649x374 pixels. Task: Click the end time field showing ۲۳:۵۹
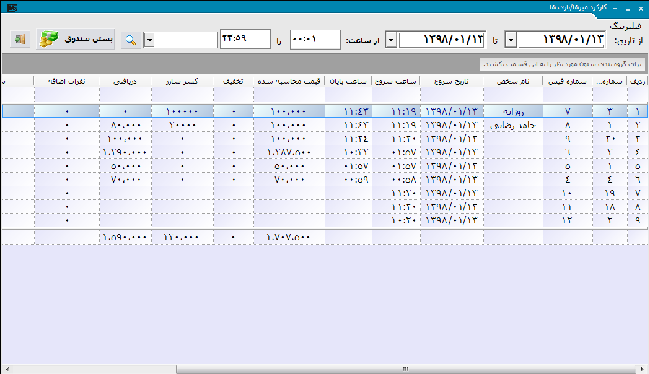(245, 39)
